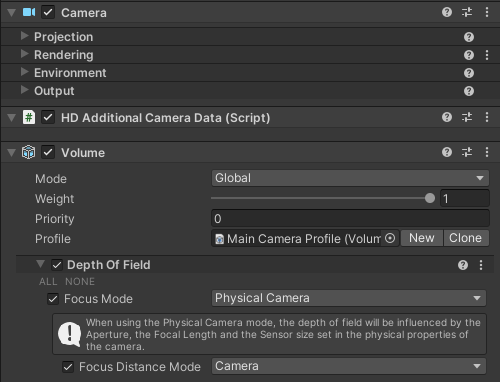Image resolution: width=500 pixels, height=382 pixels.
Task: Disable the Camera component checkbox
Action: point(48,12)
